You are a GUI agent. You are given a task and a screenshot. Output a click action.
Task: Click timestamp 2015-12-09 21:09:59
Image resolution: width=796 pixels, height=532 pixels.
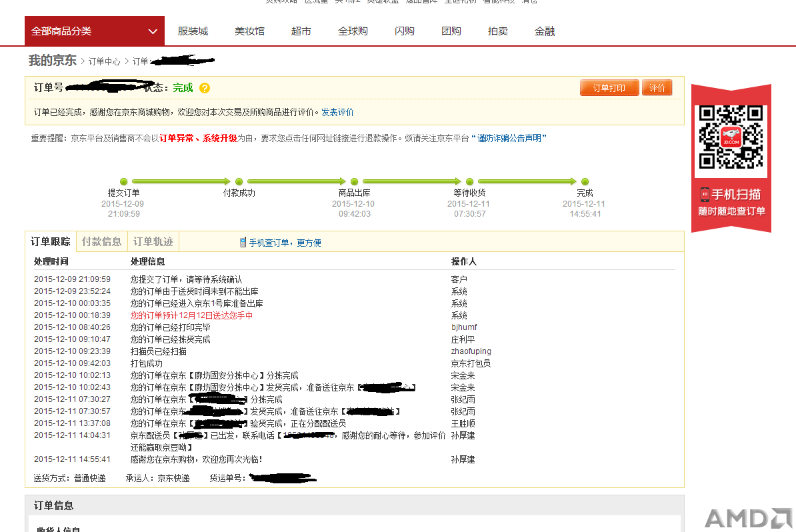pos(72,279)
